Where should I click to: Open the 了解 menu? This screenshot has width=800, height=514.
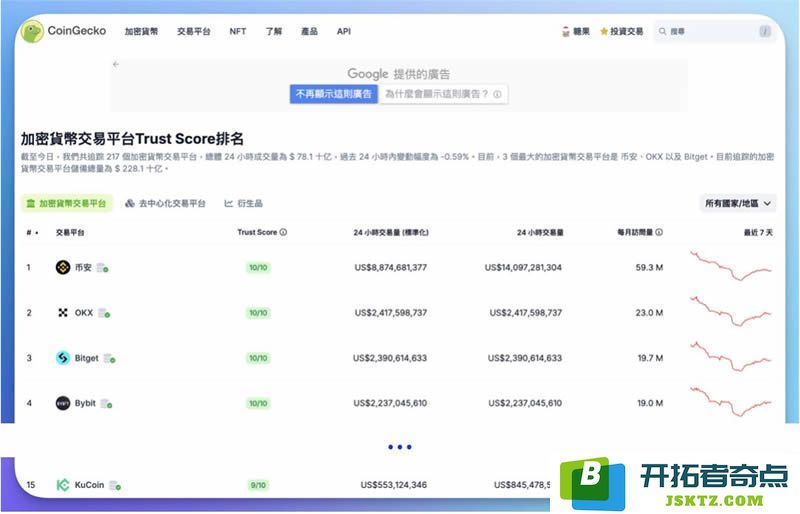tap(273, 32)
